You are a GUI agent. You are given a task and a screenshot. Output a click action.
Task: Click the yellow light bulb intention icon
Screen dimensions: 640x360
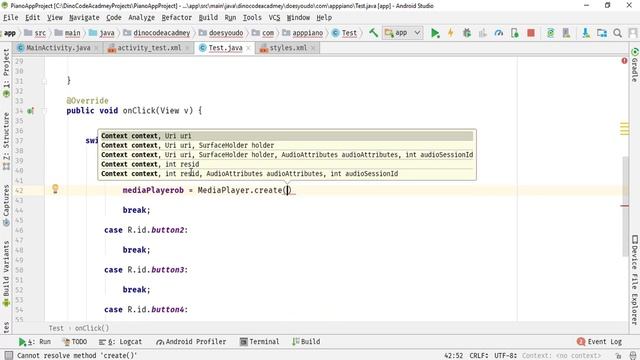click(55, 189)
